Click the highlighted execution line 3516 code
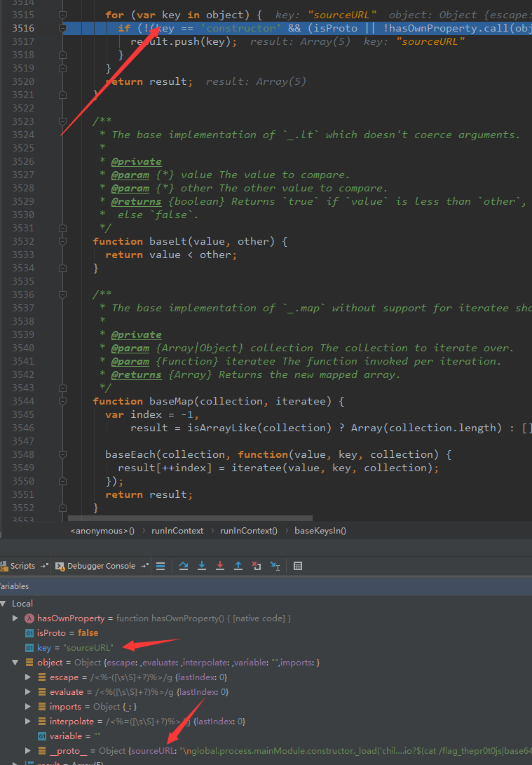This screenshot has width=532, height=765. [x=325, y=28]
